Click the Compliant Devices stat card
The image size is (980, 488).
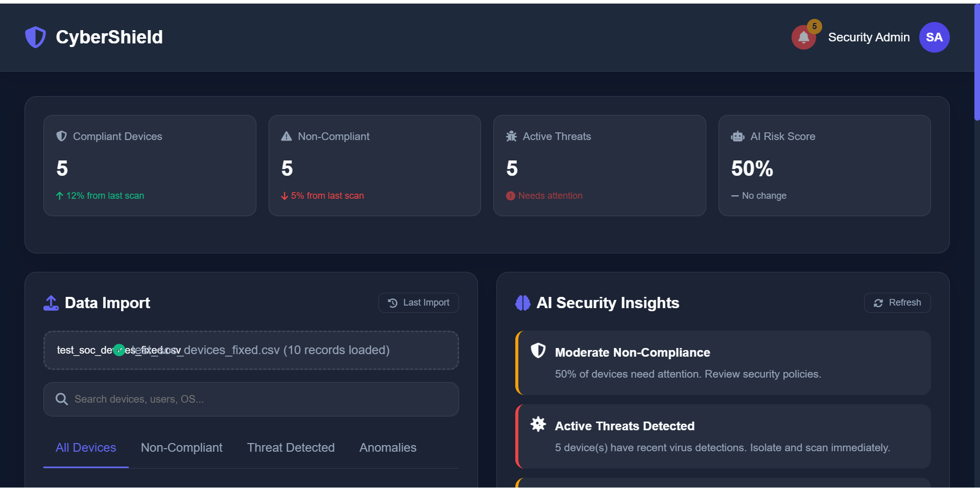150,166
